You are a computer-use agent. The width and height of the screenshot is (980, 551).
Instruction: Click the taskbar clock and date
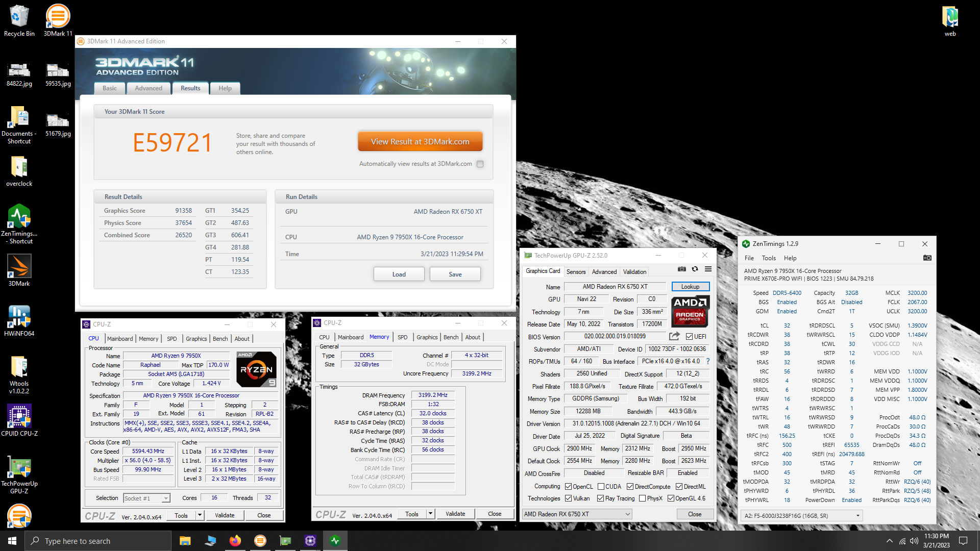(936, 541)
